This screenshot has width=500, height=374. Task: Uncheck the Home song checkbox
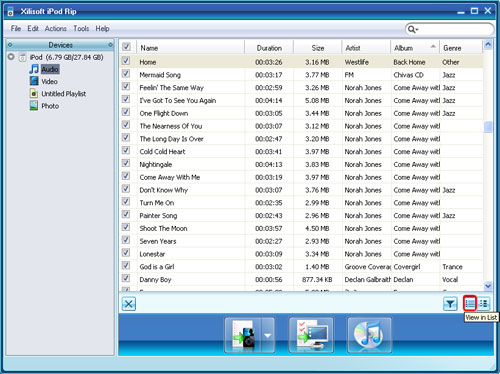[x=126, y=61]
